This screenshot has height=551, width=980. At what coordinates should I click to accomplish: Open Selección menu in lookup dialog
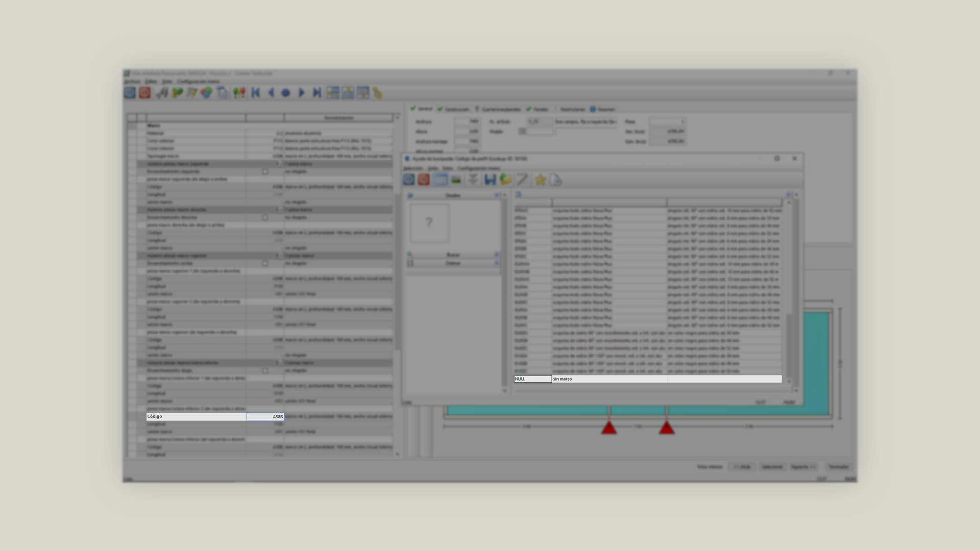coord(413,168)
